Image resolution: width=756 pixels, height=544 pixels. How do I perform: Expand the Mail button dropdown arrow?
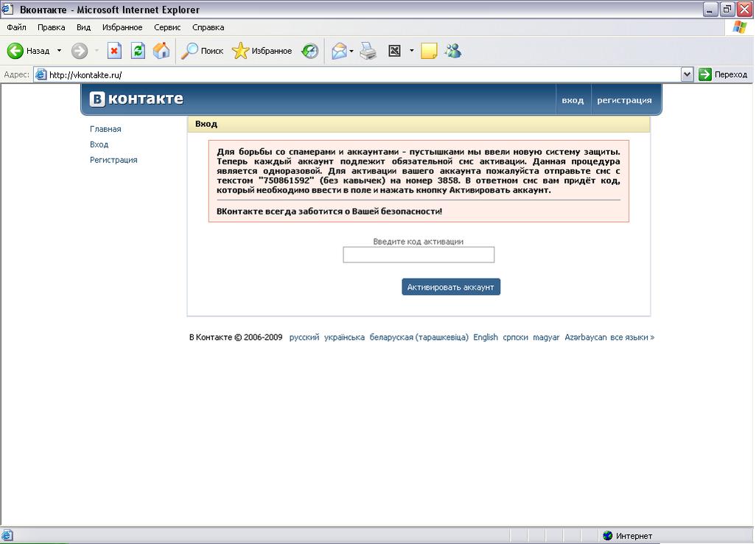click(x=351, y=51)
